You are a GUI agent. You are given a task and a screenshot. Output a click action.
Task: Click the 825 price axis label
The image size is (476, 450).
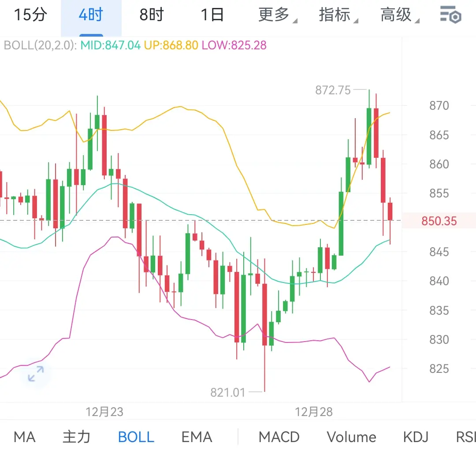point(439,368)
